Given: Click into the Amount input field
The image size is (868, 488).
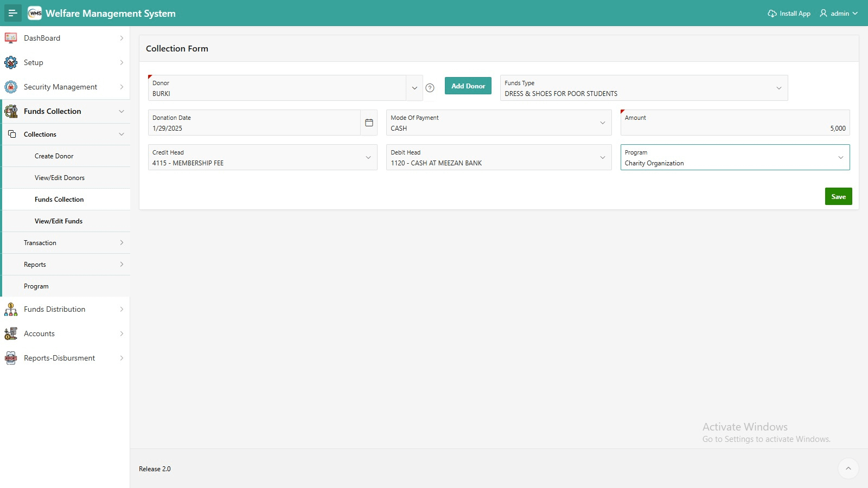Looking at the screenshot, I should coord(735,128).
